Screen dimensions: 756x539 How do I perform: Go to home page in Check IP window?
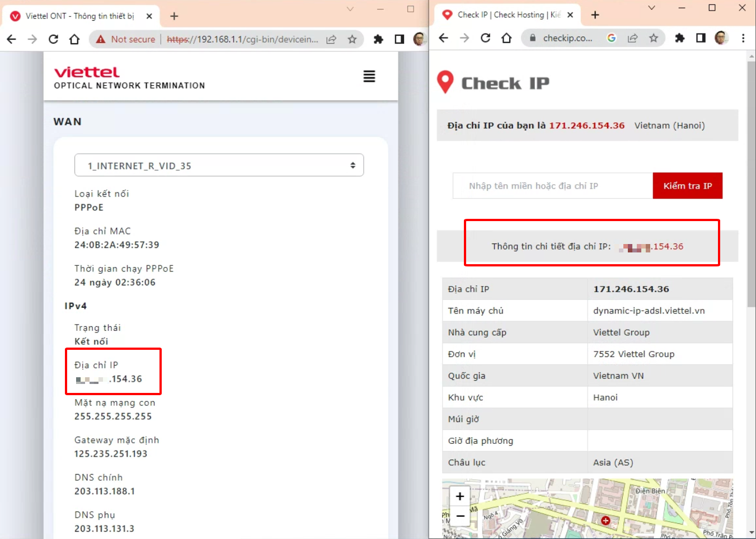tap(506, 38)
